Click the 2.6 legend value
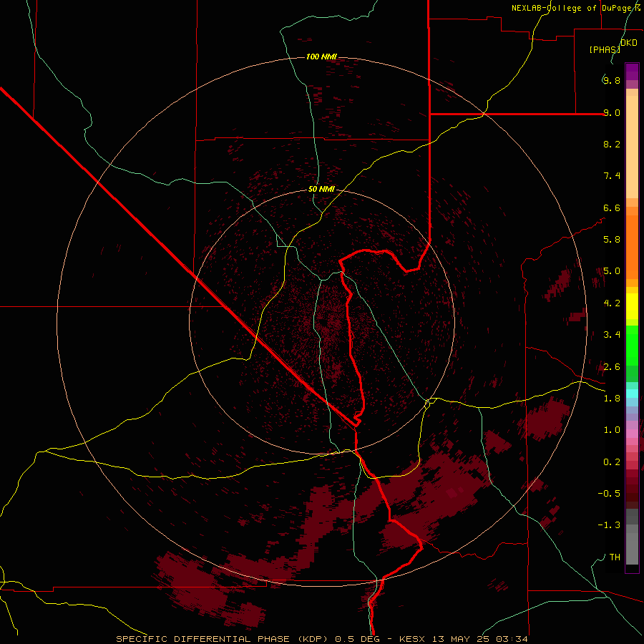The image size is (644, 644). click(612, 367)
